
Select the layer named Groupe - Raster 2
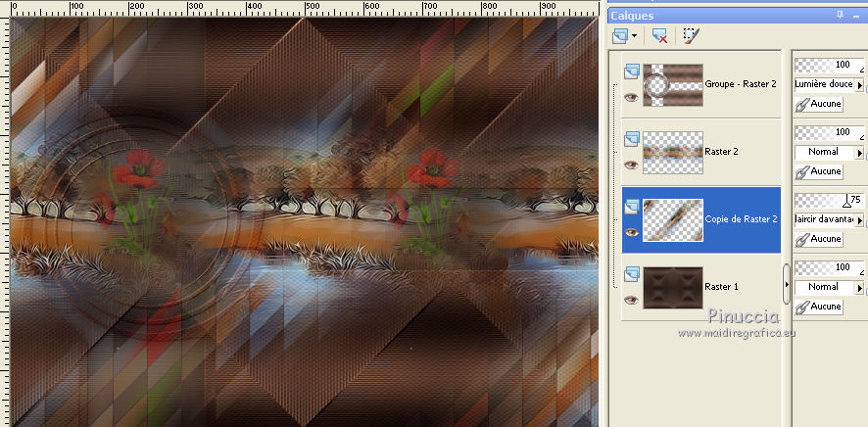coord(740,84)
